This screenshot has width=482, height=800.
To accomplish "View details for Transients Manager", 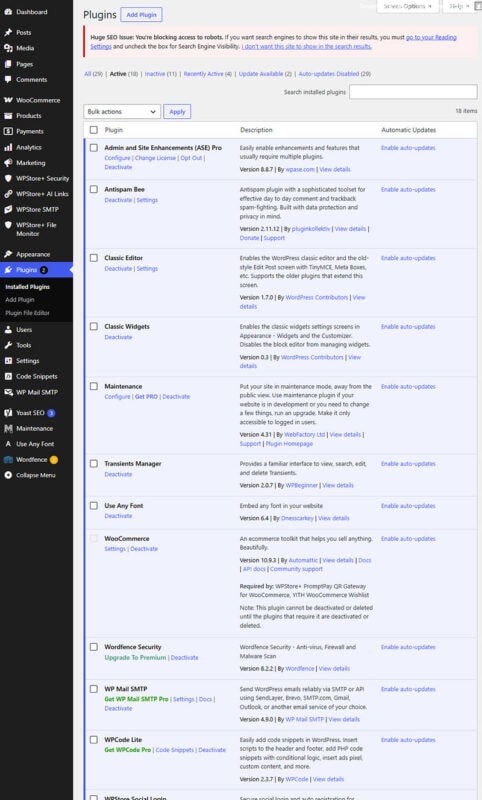I will pos(338,485).
